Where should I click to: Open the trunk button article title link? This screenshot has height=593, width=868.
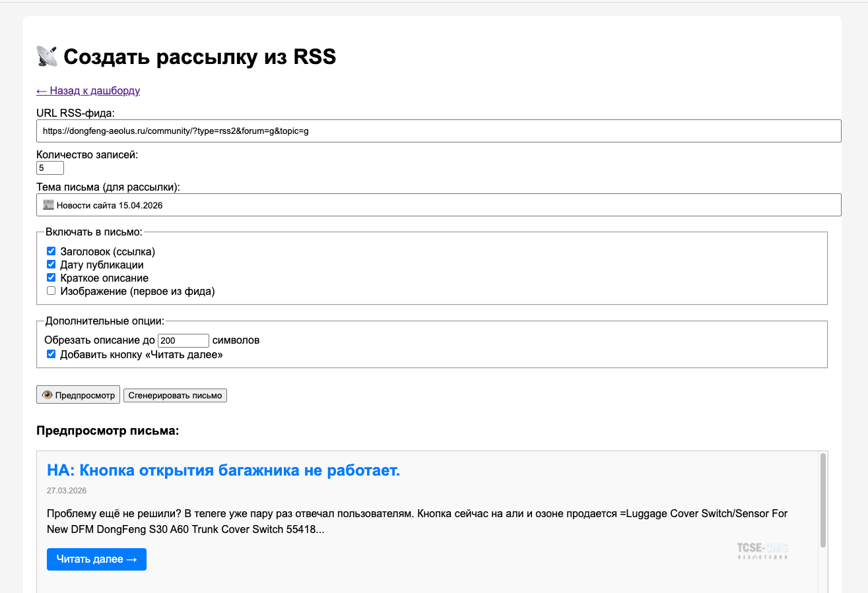(223, 470)
